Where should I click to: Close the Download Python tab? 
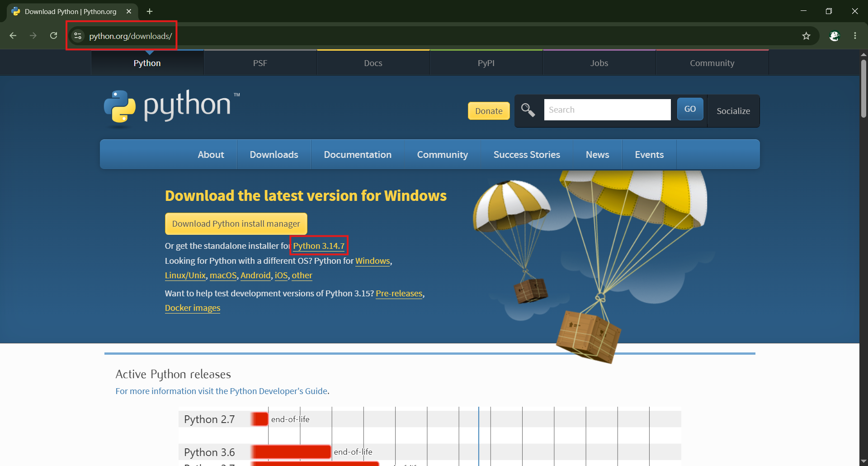click(129, 11)
